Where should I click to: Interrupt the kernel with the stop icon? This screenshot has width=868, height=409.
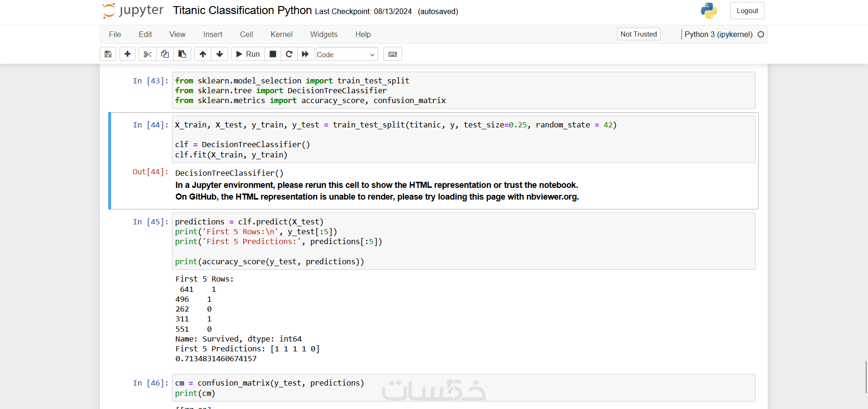pyautogui.click(x=273, y=54)
